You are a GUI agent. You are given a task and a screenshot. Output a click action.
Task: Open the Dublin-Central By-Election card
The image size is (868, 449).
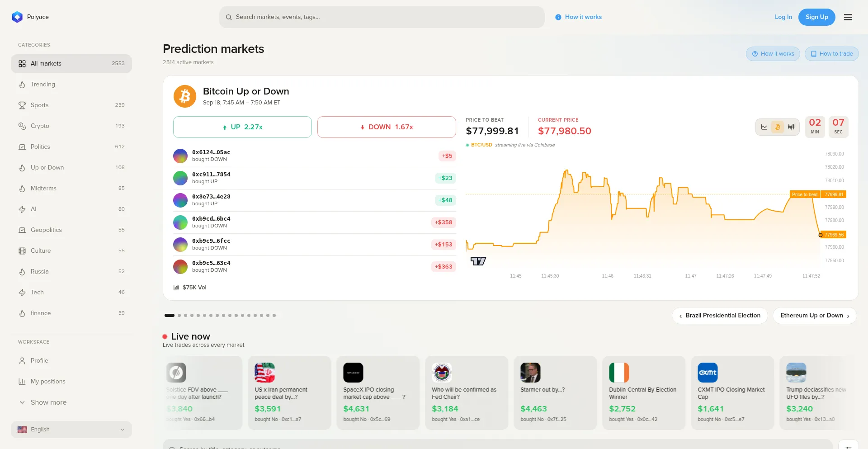pos(644,392)
